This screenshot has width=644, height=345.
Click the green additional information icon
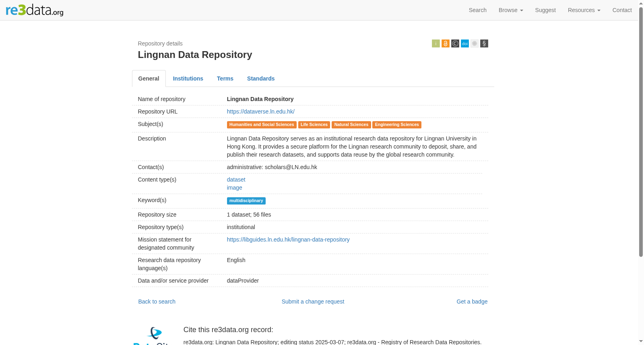tap(436, 43)
